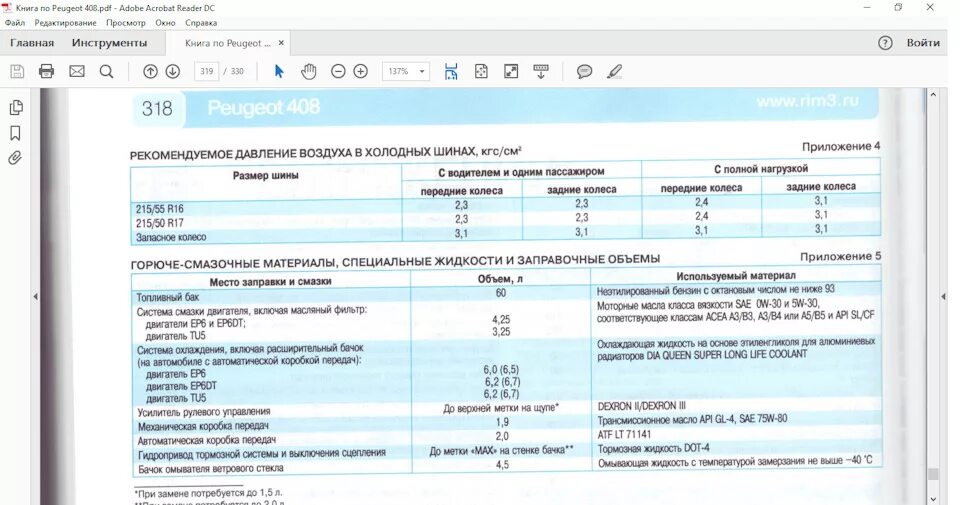Click 'Механическая коробка передач' row

[203, 426]
